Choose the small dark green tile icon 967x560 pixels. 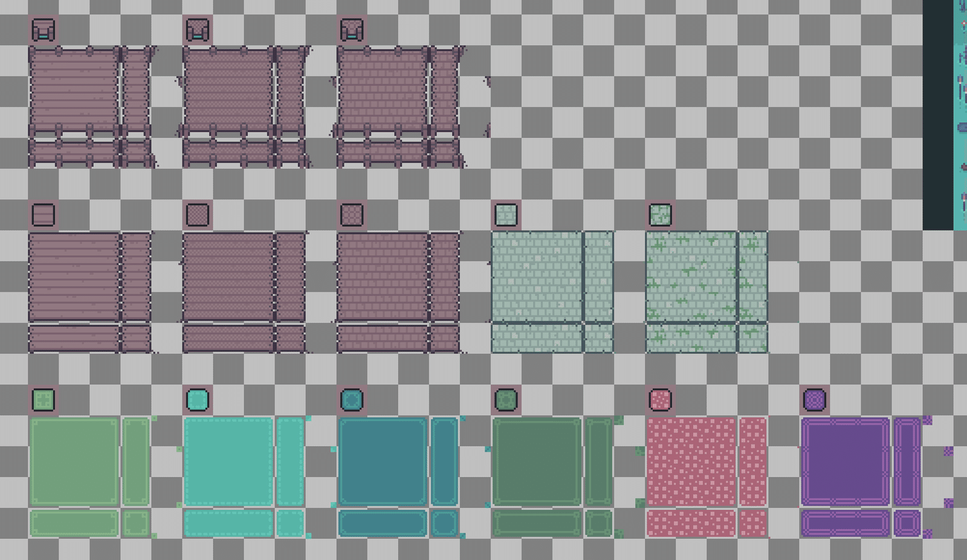point(506,400)
